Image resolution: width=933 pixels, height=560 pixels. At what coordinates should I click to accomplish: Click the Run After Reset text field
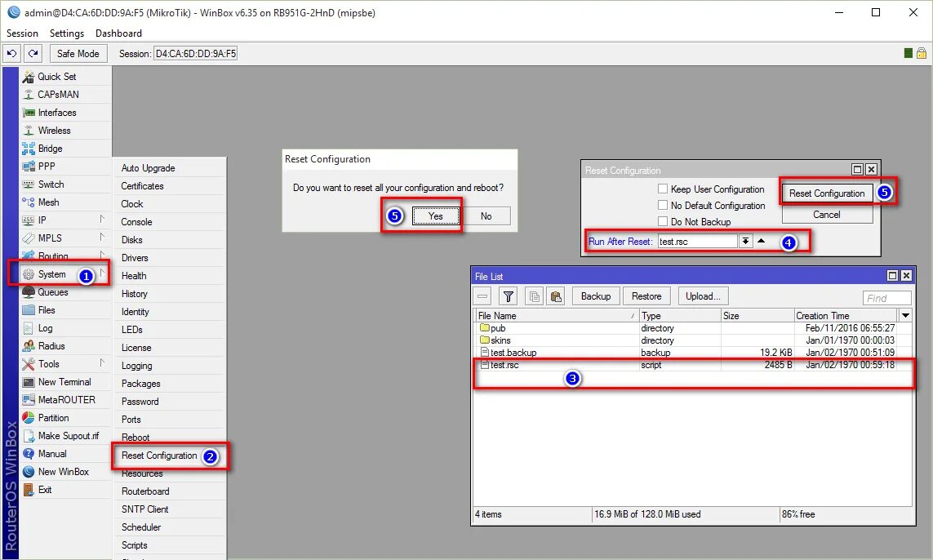[697, 241]
